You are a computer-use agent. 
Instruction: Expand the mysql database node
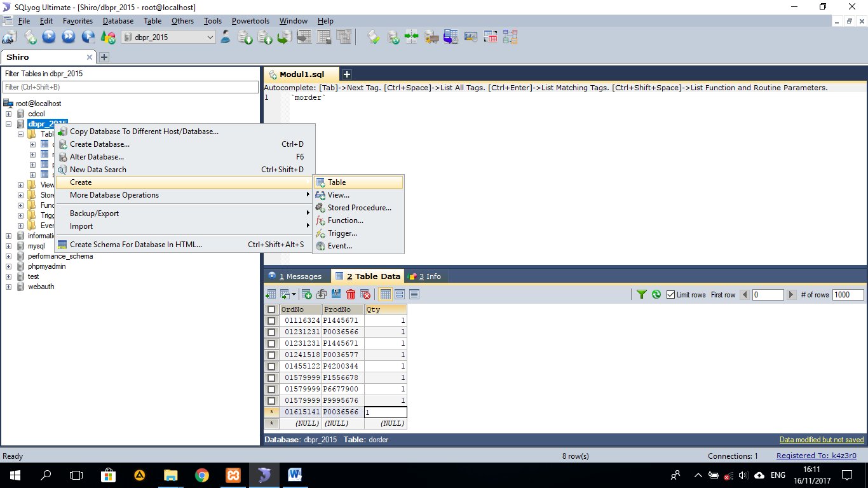pos(9,246)
